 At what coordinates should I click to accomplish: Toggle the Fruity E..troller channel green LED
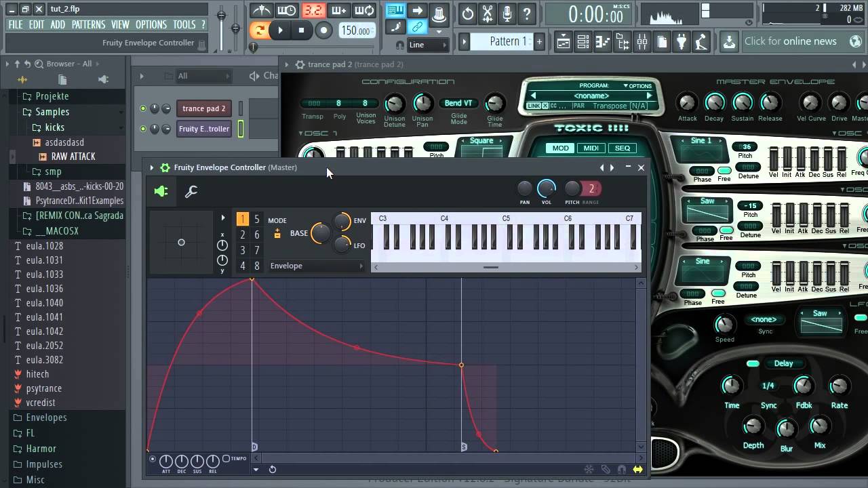pos(143,129)
